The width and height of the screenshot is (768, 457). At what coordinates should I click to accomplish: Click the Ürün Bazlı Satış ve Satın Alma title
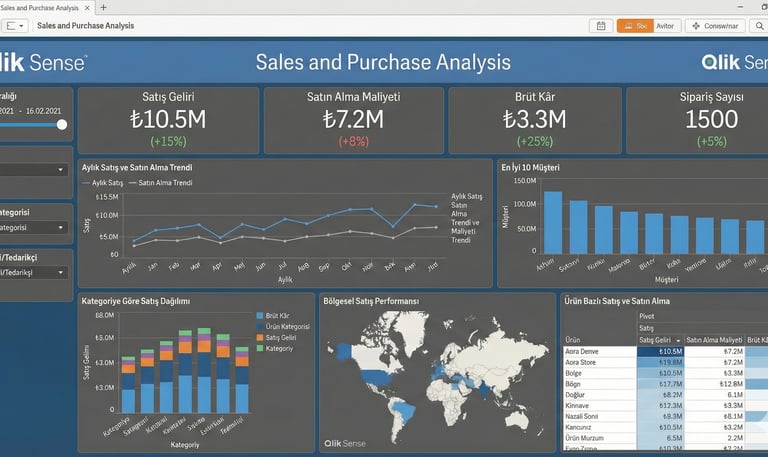tap(617, 301)
